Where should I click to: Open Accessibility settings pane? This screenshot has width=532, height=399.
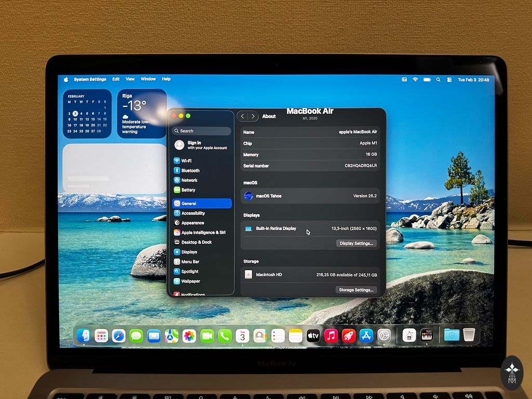pos(193,214)
